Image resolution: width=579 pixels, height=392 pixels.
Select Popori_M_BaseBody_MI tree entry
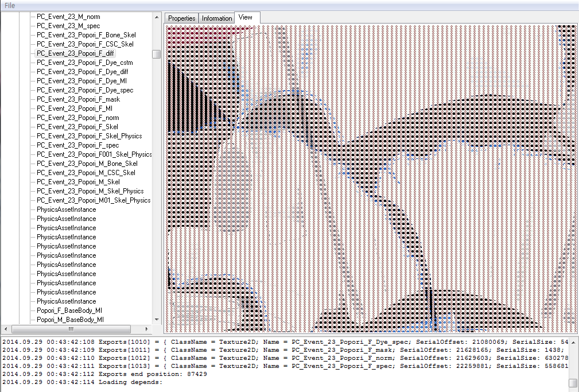tap(70, 320)
